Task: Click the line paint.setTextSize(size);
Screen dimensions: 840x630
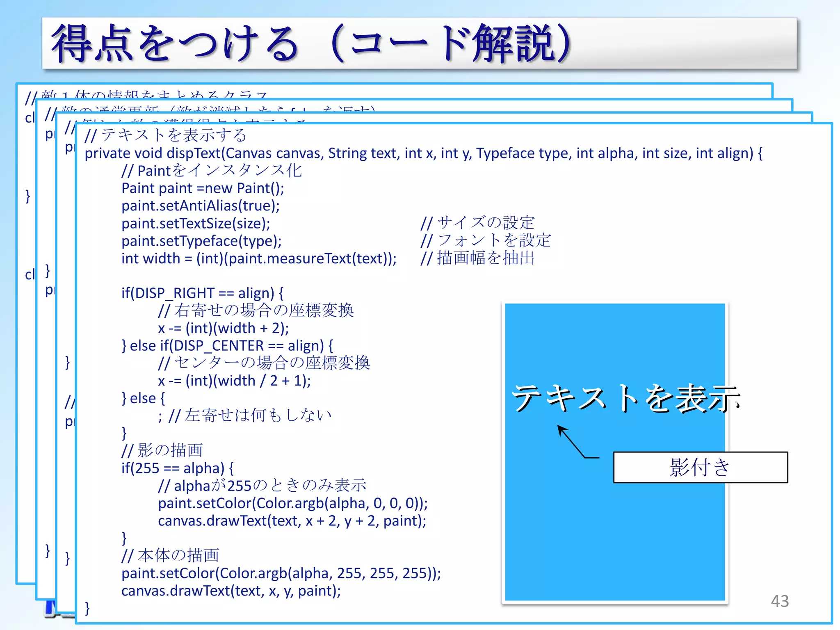Action: [196, 223]
